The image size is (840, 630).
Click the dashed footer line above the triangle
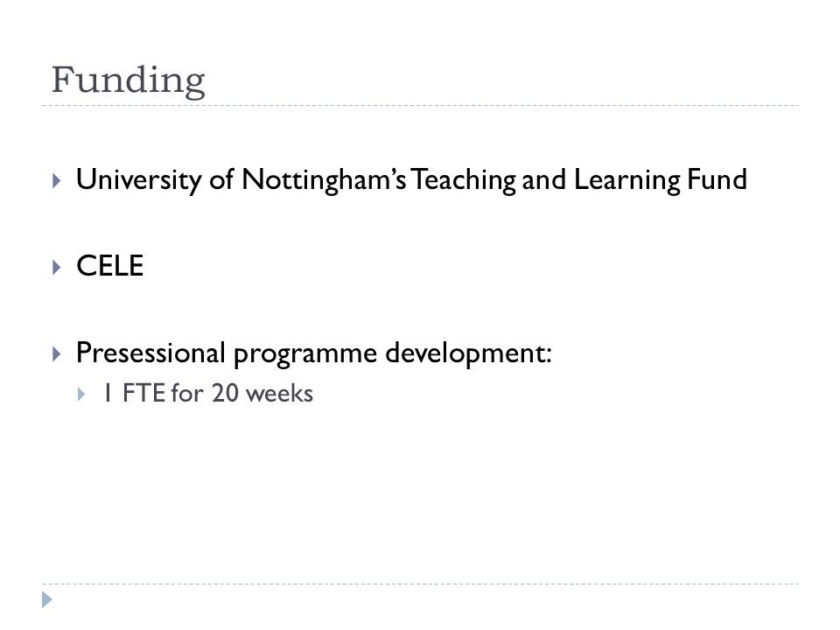[420, 584]
